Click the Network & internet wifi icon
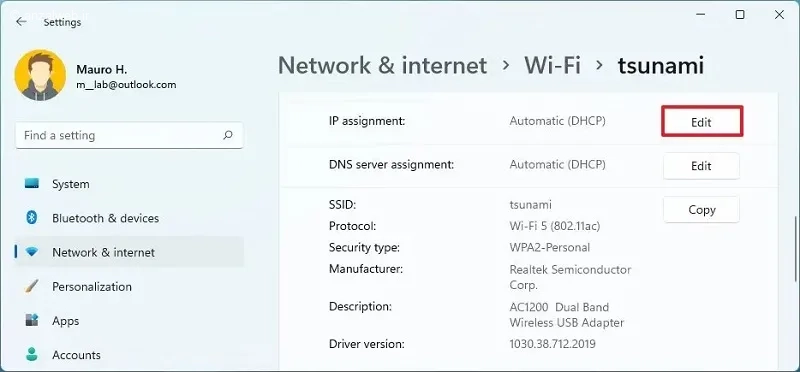 [x=32, y=252]
